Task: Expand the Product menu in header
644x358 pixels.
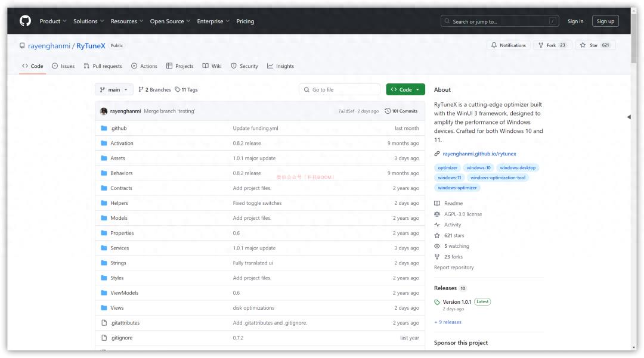Action: [x=53, y=21]
